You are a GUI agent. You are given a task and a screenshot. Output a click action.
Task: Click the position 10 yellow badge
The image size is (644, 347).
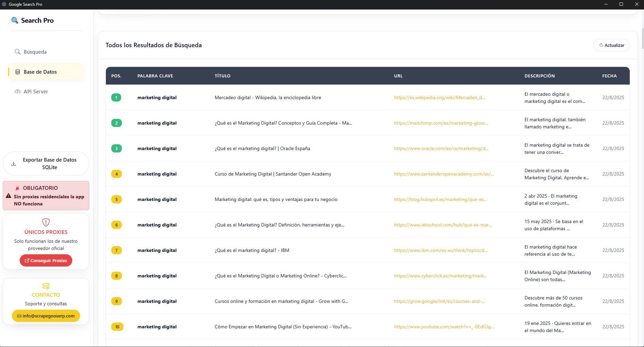click(x=117, y=327)
